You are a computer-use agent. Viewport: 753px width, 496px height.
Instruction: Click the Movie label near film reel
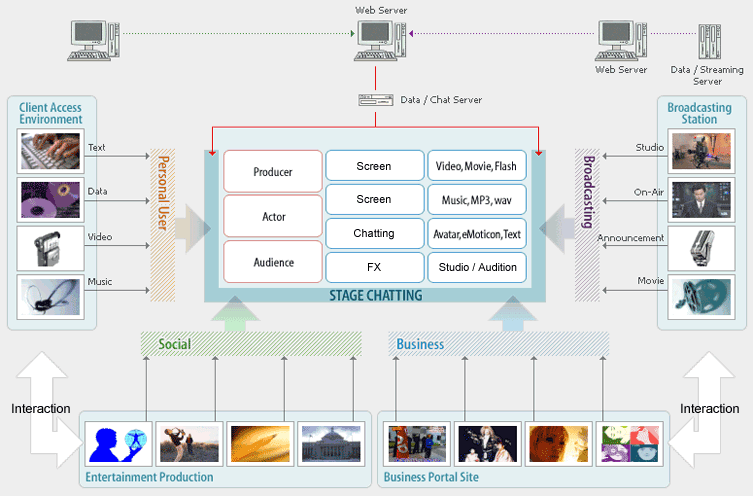[651, 280]
